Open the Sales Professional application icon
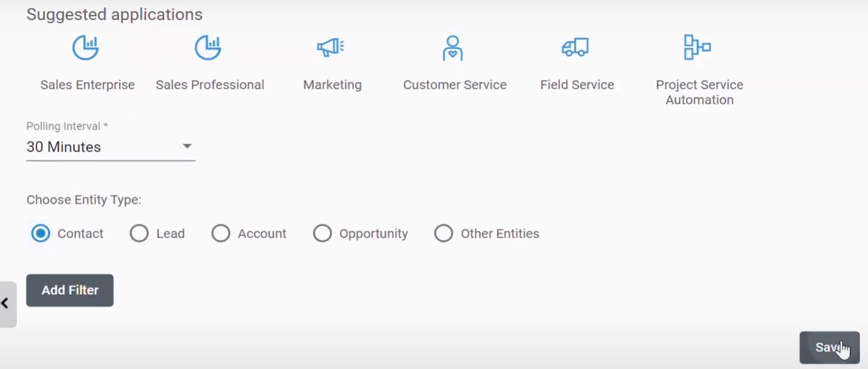This screenshot has width=868, height=369. pos(208,47)
